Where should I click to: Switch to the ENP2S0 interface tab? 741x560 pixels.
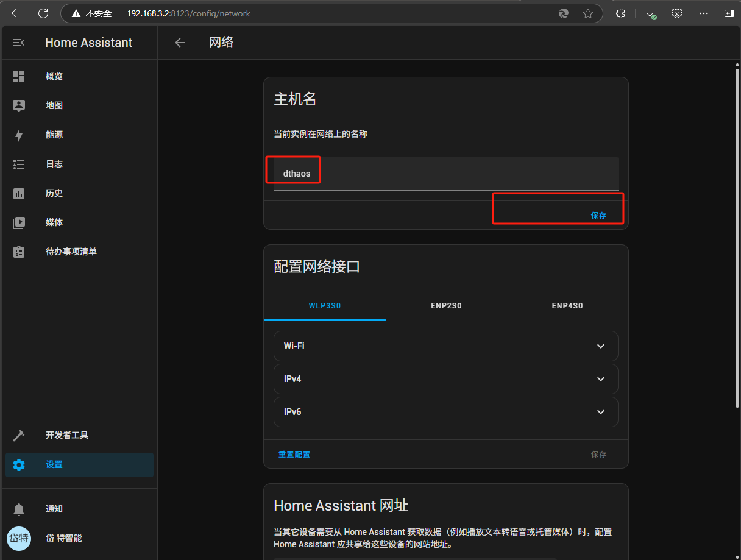point(446,305)
